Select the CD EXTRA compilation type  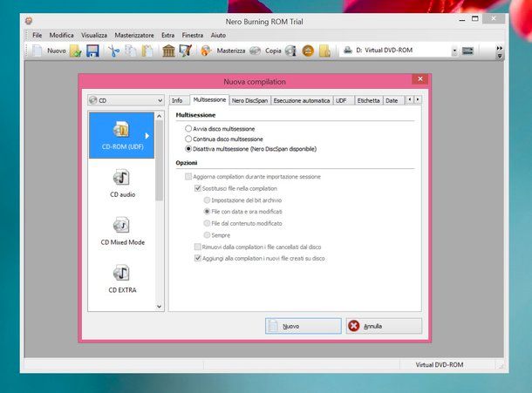(x=122, y=279)
